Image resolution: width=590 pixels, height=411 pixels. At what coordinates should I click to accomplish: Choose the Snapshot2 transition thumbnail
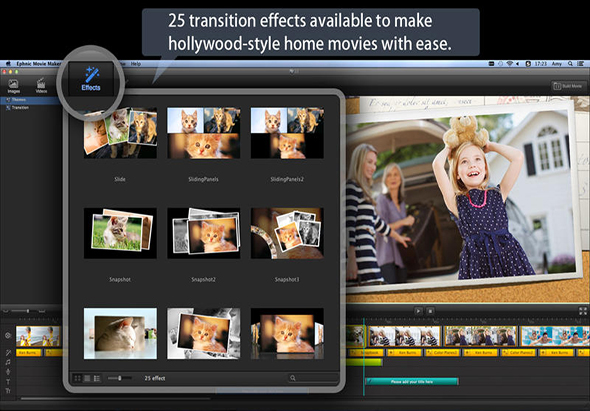point(204,233)
